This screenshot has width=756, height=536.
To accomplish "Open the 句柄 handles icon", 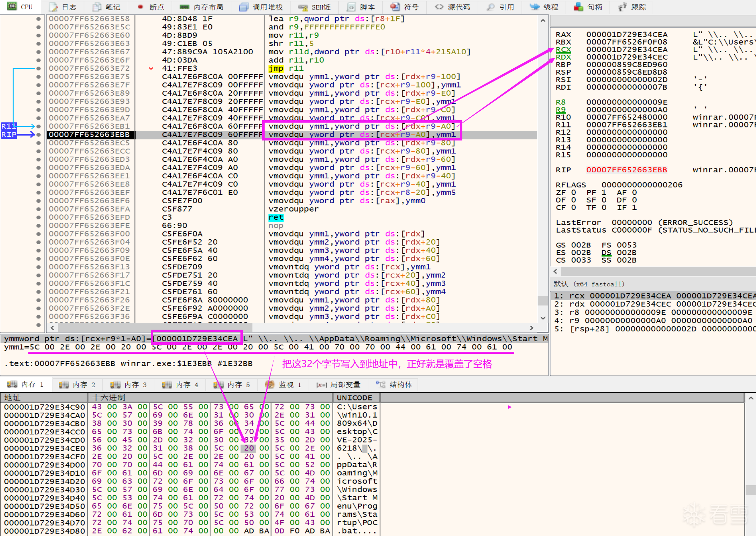I will click(579, 7).
